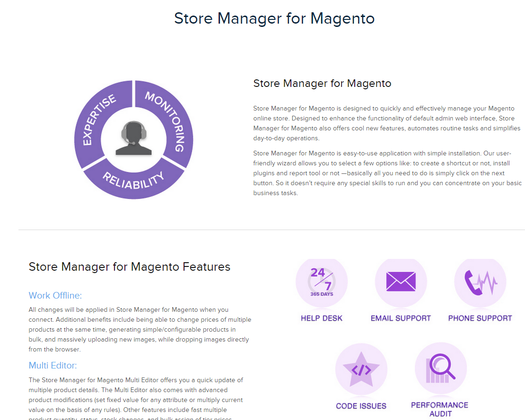The image size is (525, 420).
Task: Select the Monitoring segment of the wheel
Action: (167, 120)
